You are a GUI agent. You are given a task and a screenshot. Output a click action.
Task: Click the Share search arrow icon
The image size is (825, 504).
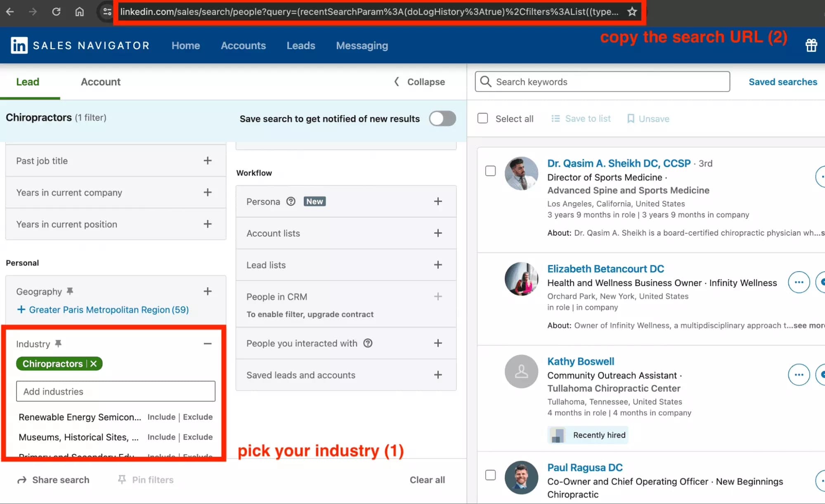point(21,480)
